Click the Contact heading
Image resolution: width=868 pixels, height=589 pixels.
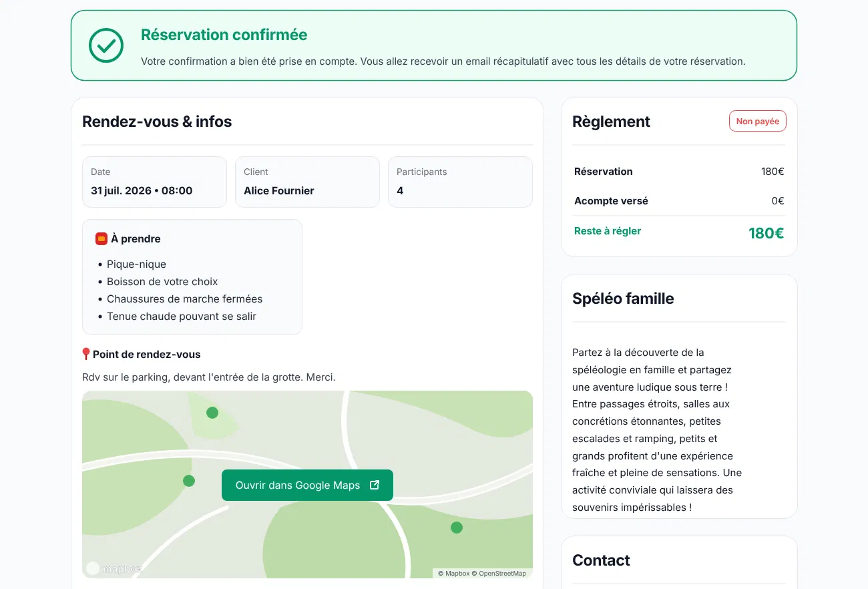click(601, 560)
